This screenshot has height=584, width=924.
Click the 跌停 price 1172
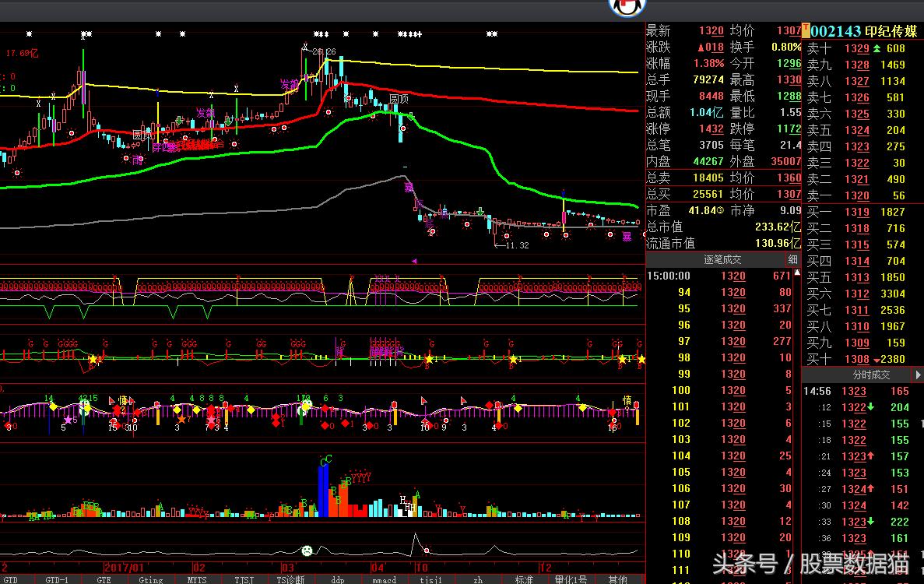click(x=789, y=128)
